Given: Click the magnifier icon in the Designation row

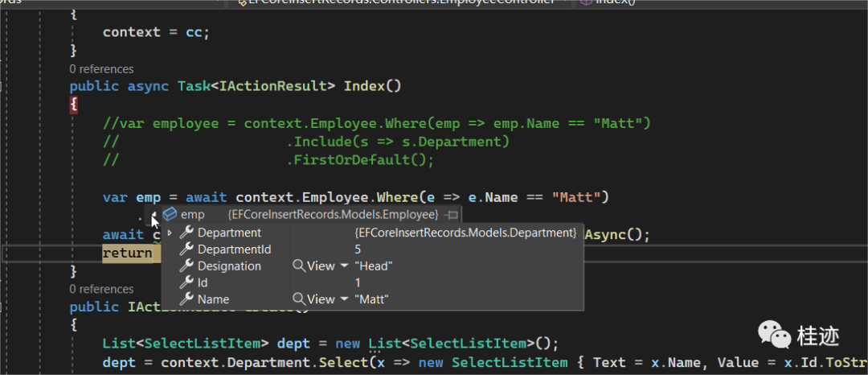Looking at the screenshot, I should 299,266.
